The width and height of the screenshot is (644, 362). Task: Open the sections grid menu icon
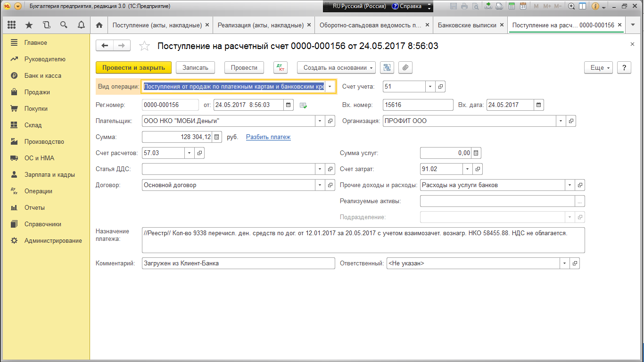[x=12, y=25]
